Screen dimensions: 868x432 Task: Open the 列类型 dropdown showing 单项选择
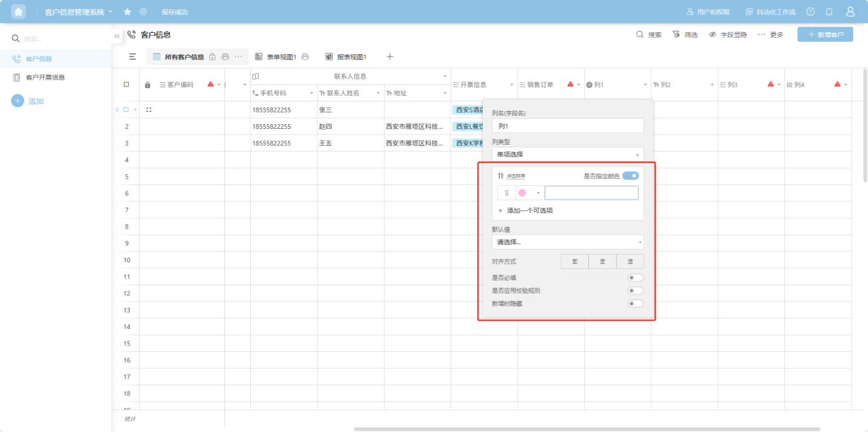567,154
